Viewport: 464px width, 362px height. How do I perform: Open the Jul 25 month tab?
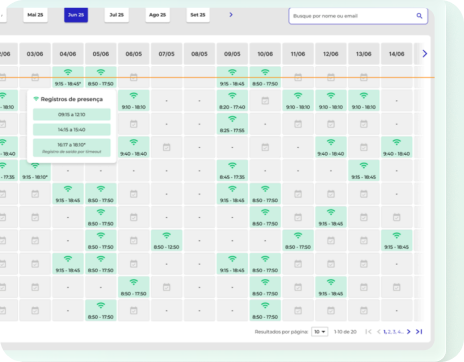(x=117, y=15)
